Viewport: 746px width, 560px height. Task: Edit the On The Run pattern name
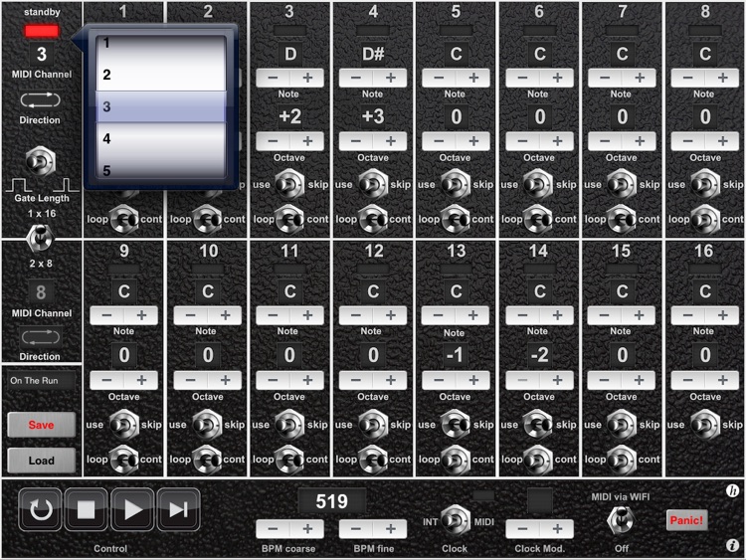[x=42, y=381]
